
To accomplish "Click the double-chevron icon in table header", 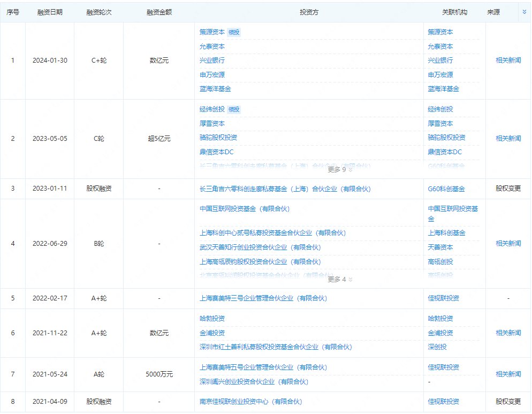I will click(x=524, y=12).
